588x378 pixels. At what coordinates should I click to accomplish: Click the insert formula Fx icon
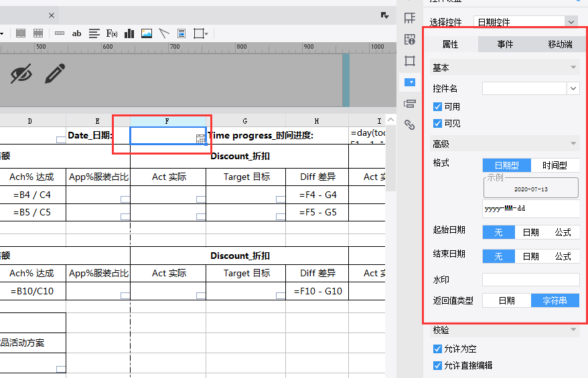tap(112, 33)
